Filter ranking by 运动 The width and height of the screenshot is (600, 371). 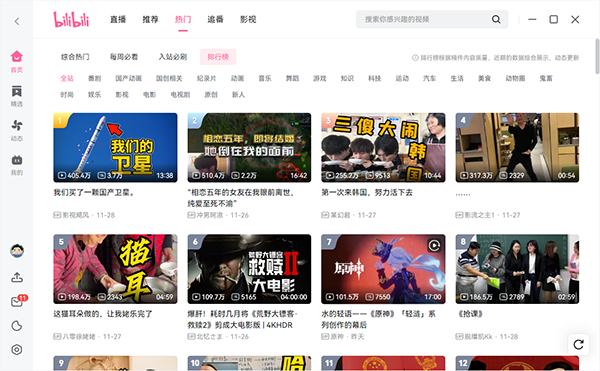[x=402, y=78]
